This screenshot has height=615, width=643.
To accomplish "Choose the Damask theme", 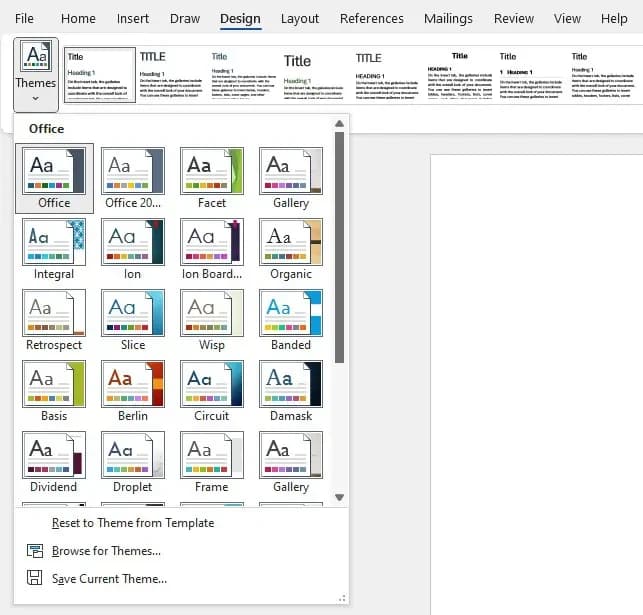I will 291,391.
